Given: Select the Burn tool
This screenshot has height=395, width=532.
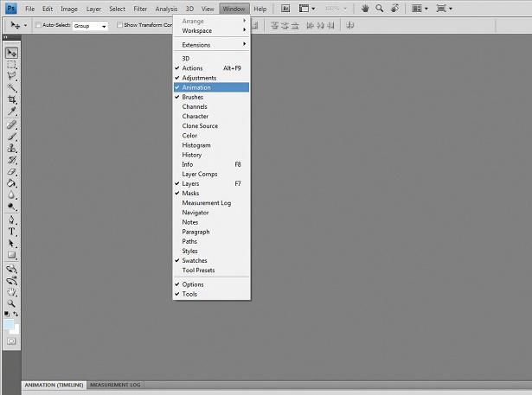Looking at the screenshot, I should coord(11,207).
